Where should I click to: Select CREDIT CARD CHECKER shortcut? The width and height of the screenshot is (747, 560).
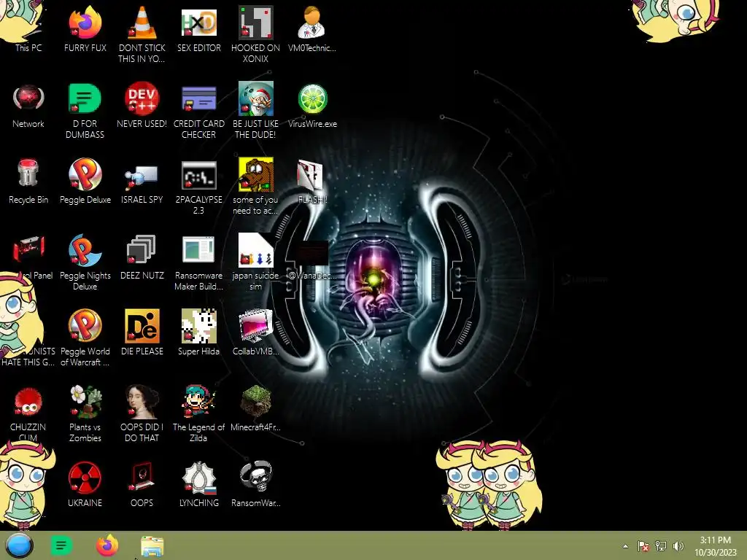click(x=198, y=111)
